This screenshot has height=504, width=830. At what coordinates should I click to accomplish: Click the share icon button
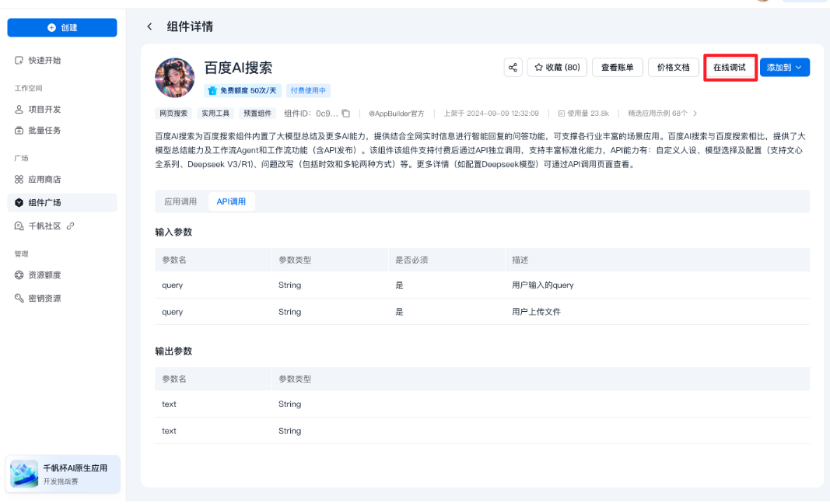pos(513,67)
